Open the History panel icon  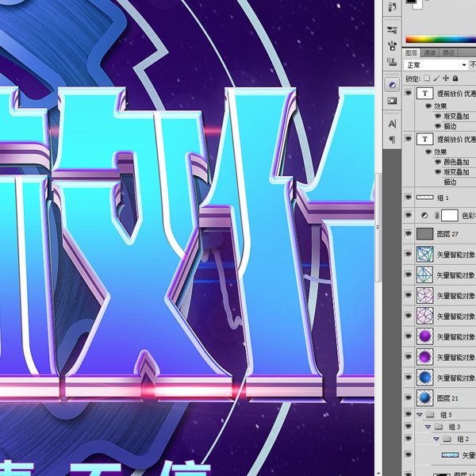392,6
